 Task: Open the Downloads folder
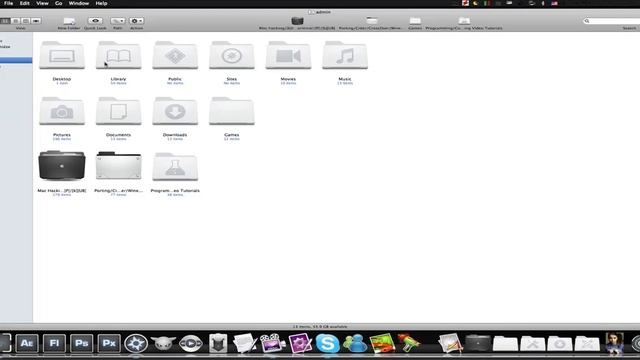[x=175, y=111]
